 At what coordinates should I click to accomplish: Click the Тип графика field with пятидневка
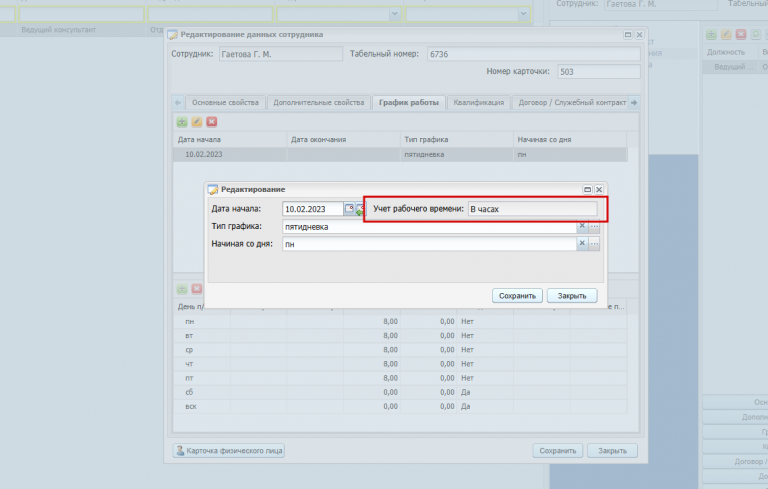pos(429,226)
